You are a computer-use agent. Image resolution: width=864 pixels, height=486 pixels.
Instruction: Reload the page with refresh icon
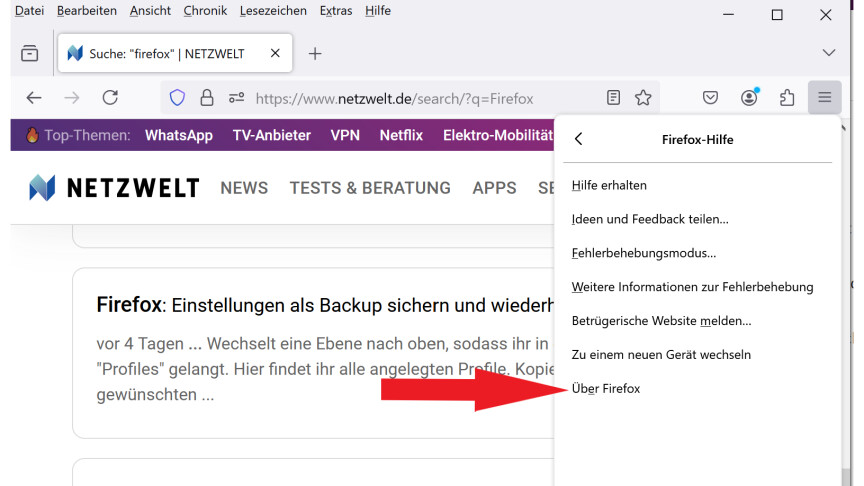point(110,98)
